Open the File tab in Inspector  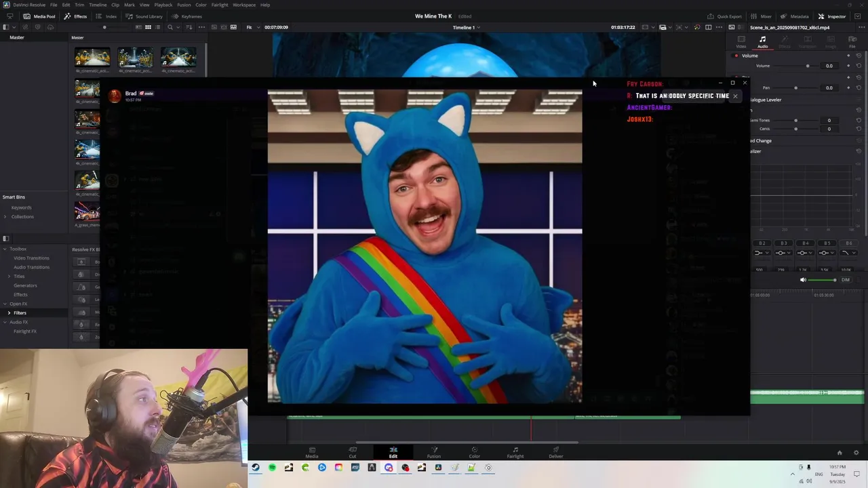point(852,42)
